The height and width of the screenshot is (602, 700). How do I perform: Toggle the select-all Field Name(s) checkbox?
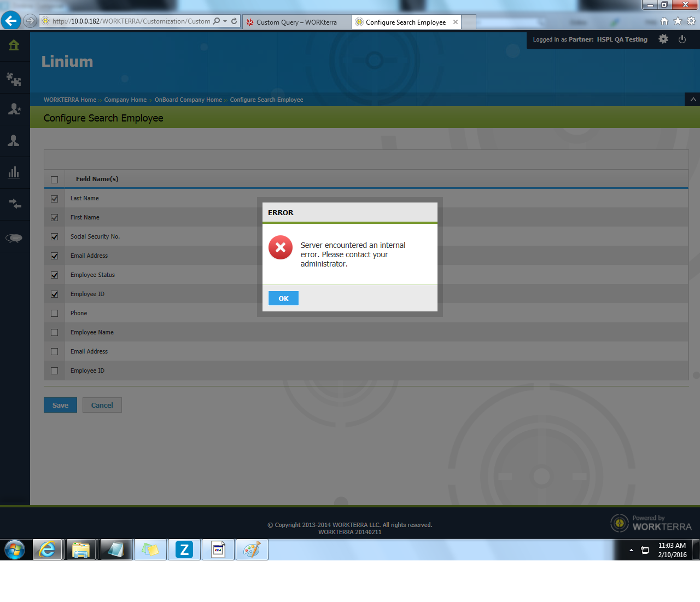(x=54, y=180)
